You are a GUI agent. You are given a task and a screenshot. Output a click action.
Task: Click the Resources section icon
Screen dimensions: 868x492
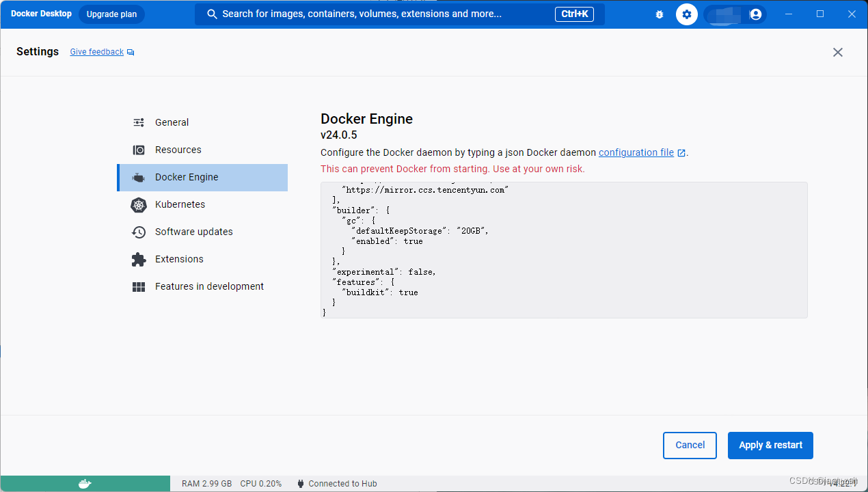(x=139, y=149)
